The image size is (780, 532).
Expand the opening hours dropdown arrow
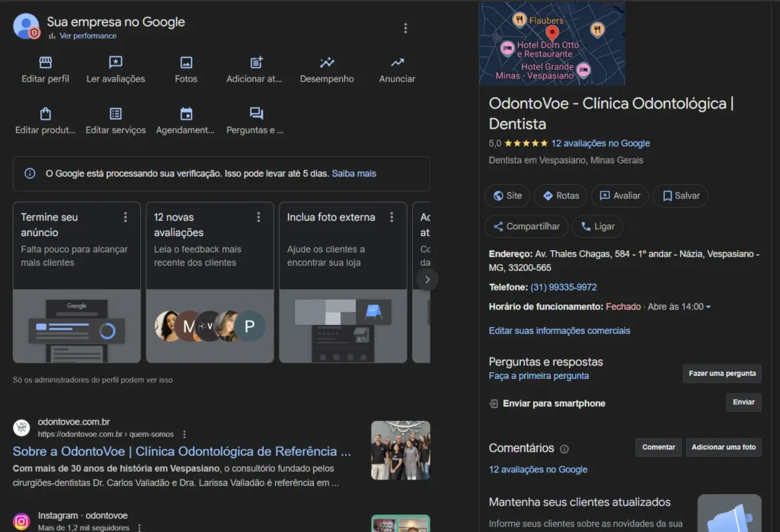click(708, 307)
